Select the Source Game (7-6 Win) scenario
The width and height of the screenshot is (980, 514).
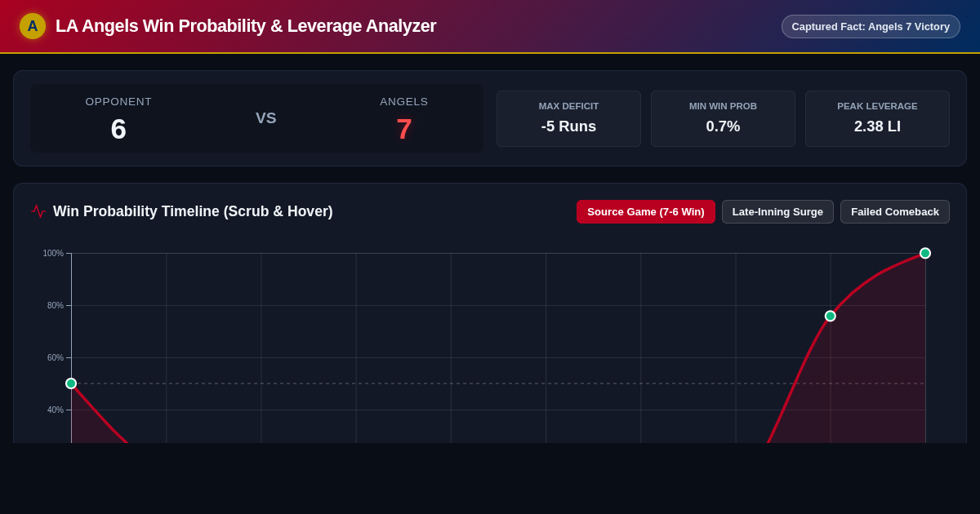coord(646,211)
